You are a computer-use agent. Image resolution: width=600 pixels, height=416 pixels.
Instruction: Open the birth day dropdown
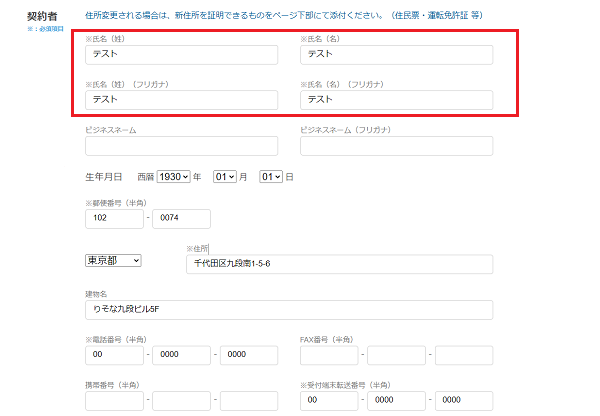coord(270,177)
